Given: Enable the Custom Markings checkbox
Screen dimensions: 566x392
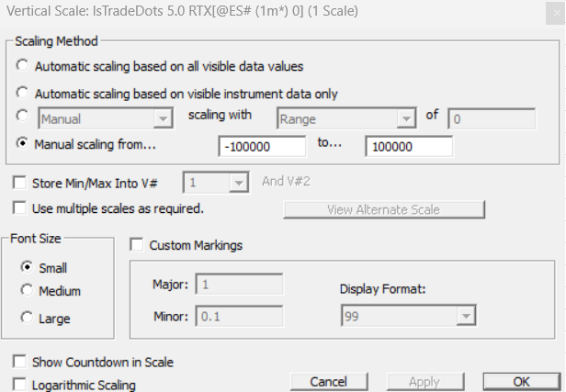Looking at the screenshot, I should pyautogui.click(x=137, y=245).
